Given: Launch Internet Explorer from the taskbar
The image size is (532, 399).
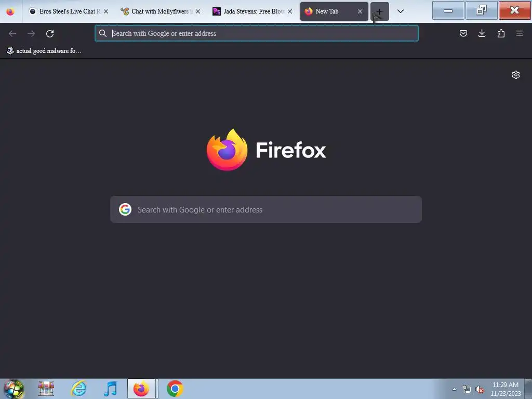Looking at the screenshot, I should (79, 389).
